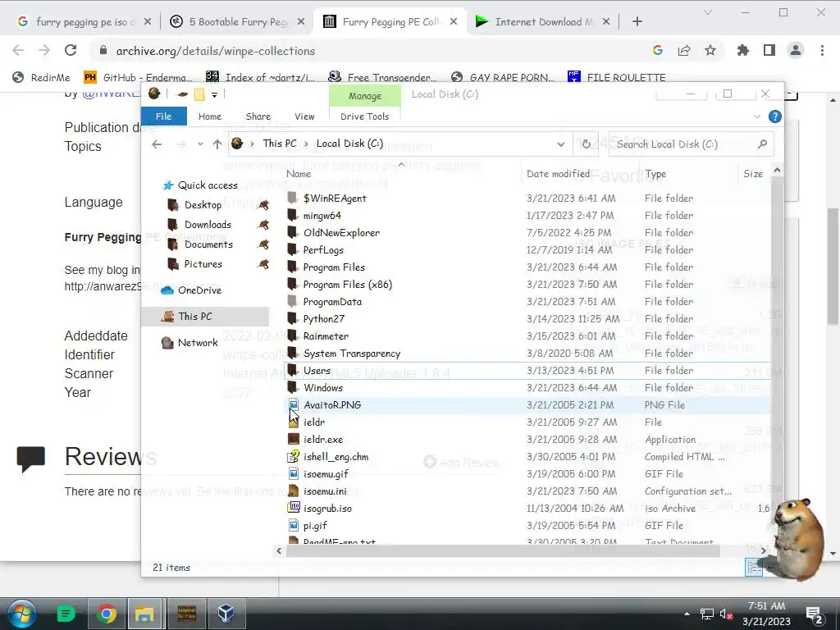Select the Drive Tools tab

coord(364,116)
